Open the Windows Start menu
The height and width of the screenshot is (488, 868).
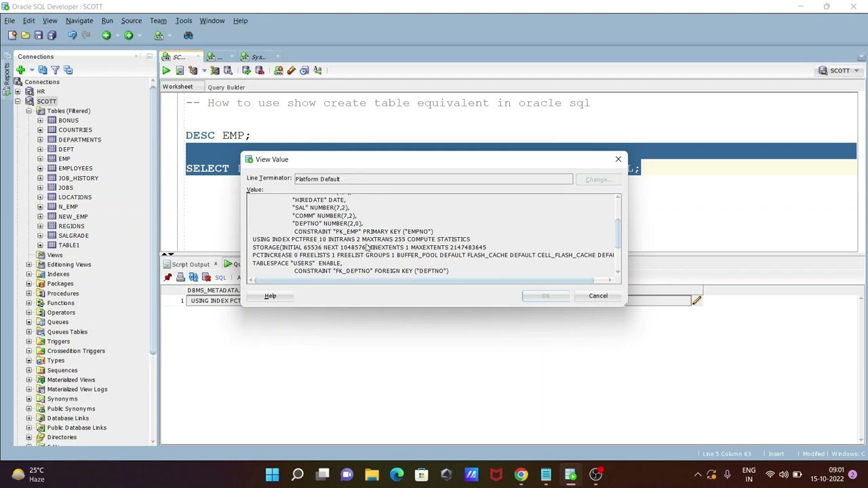click(272, 474)
